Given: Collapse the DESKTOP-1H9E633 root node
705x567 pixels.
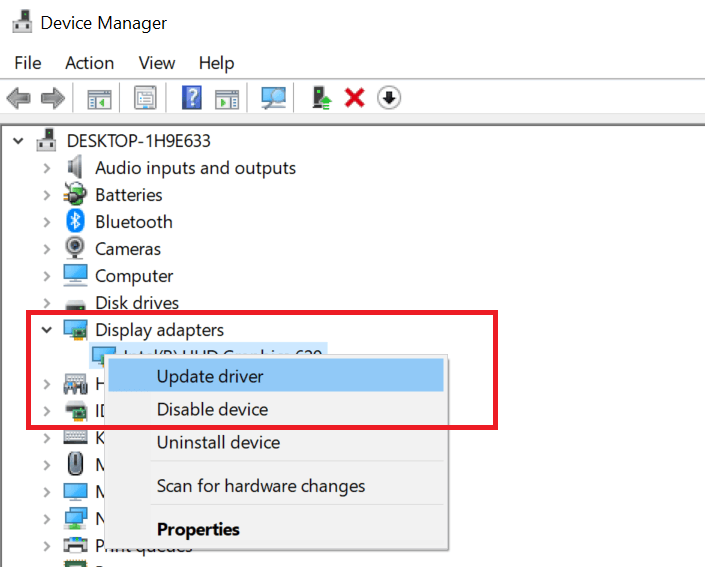Looking at the screenshot, I should (x=18, y=141).
